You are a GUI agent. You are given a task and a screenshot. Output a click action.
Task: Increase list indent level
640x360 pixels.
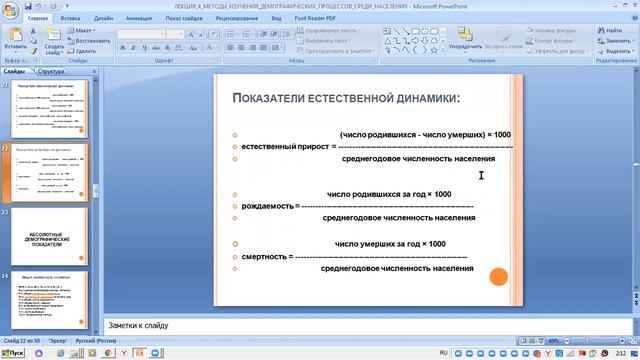pos(274,34)
